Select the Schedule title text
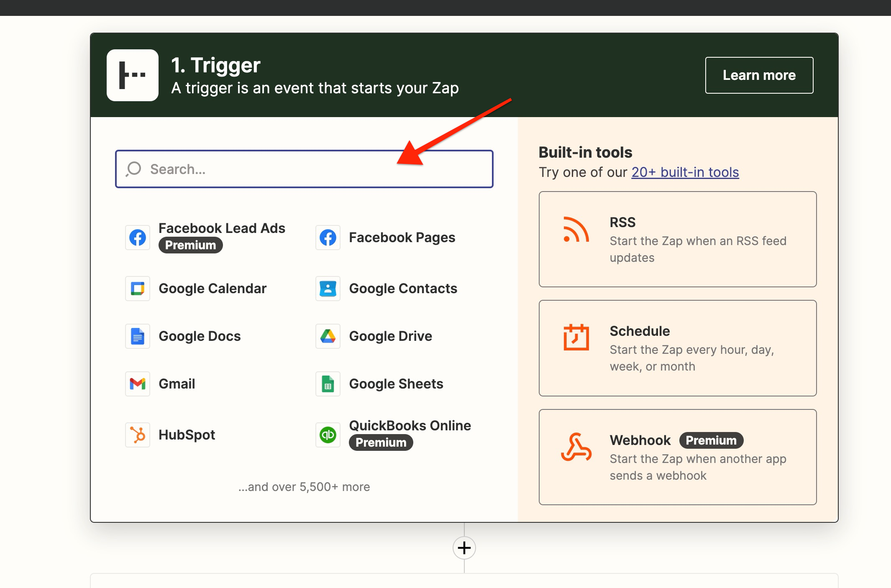The image size is (891, 588). tap(640, 331)
